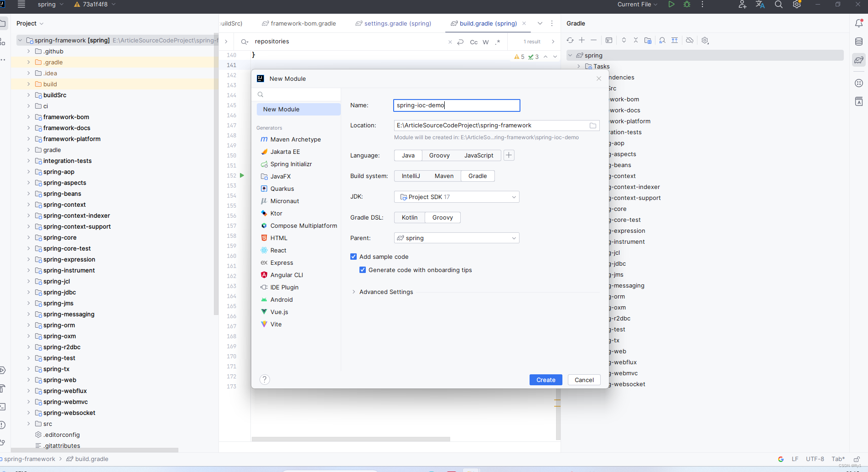Toggle Gradle offline mode icon
The image size is (868, 472).
point(690,41)
